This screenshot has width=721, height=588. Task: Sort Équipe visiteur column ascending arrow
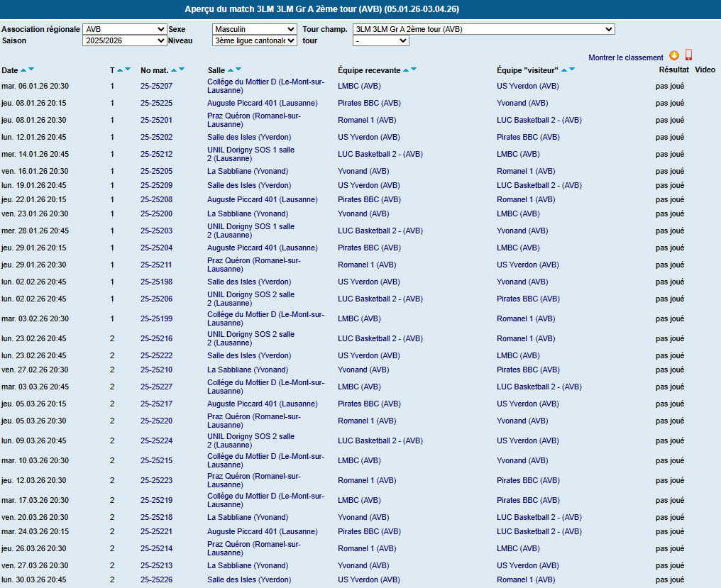[x=564, y=70]
